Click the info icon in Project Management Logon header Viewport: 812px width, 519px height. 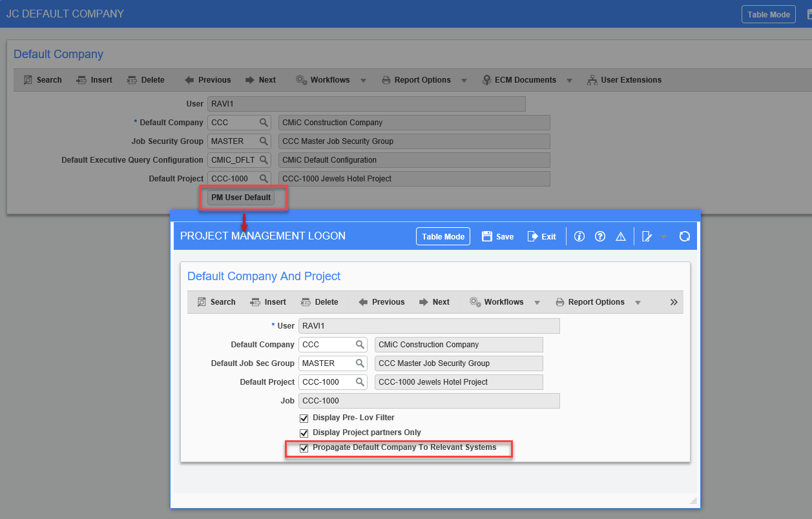[x=579, y=236]
